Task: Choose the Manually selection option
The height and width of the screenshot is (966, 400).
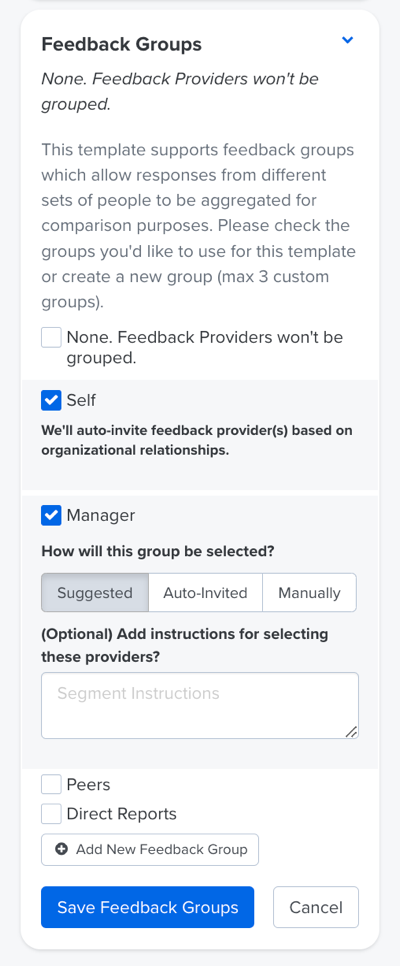Action: (x=309, y=593)
